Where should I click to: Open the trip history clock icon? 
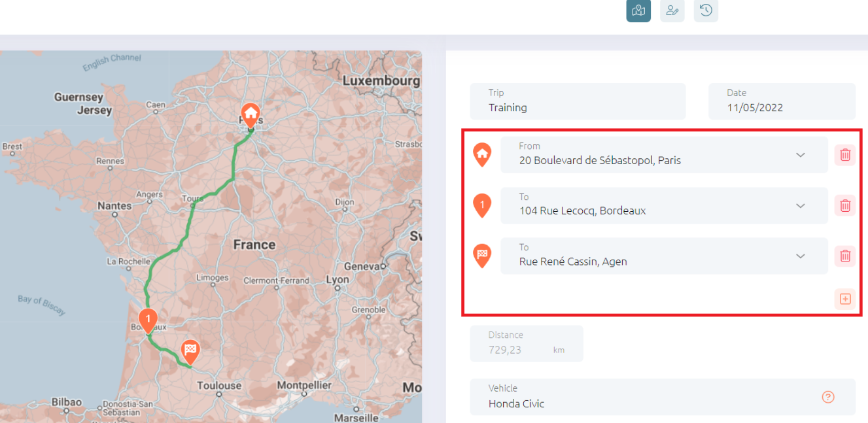coord(706,10)
